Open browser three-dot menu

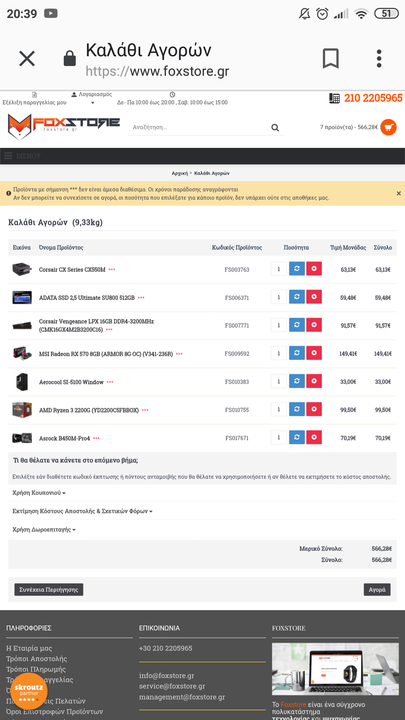(379, 59)
